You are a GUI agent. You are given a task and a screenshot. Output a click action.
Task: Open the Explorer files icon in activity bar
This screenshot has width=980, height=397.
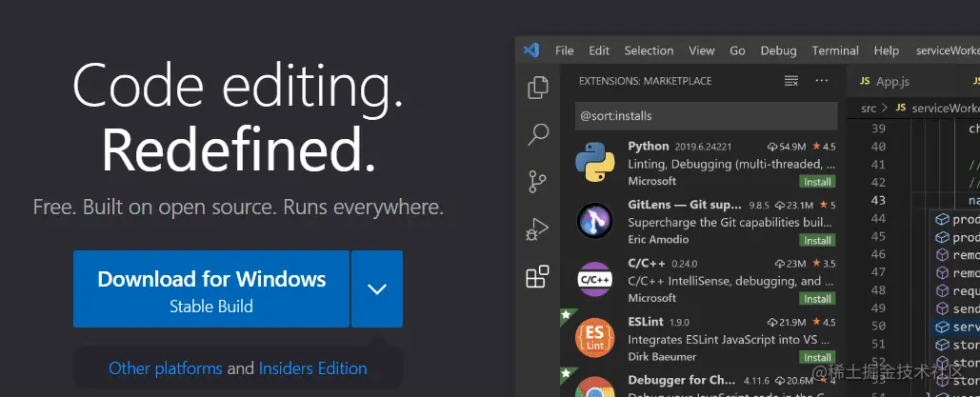click(x=537, y=88)
